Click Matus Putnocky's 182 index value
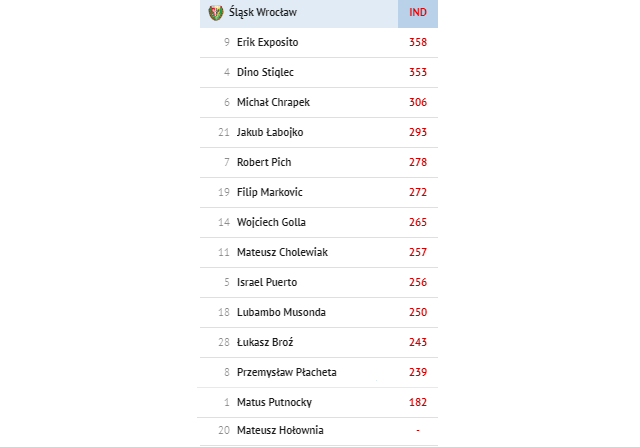The height and width of the screenshot is (447, 640). [418, 403]
